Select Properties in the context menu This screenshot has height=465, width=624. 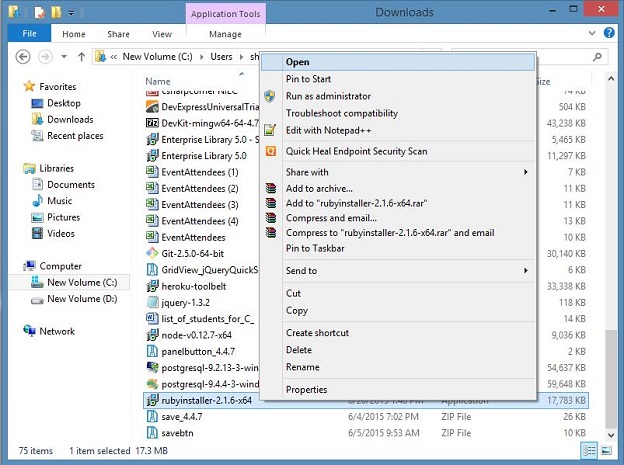tap(306, 389)
